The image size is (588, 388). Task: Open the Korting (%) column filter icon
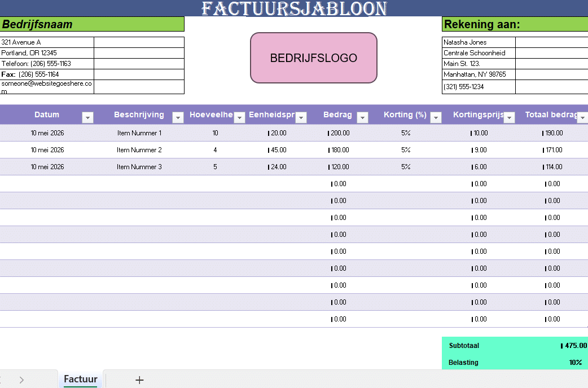[x=435, y=117]
